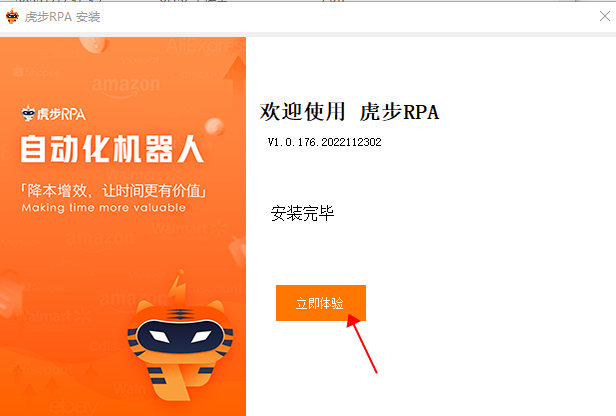616x416 pixels.
Task: Click the 自动化机器人 banner headline
Action: click(112, 149)
